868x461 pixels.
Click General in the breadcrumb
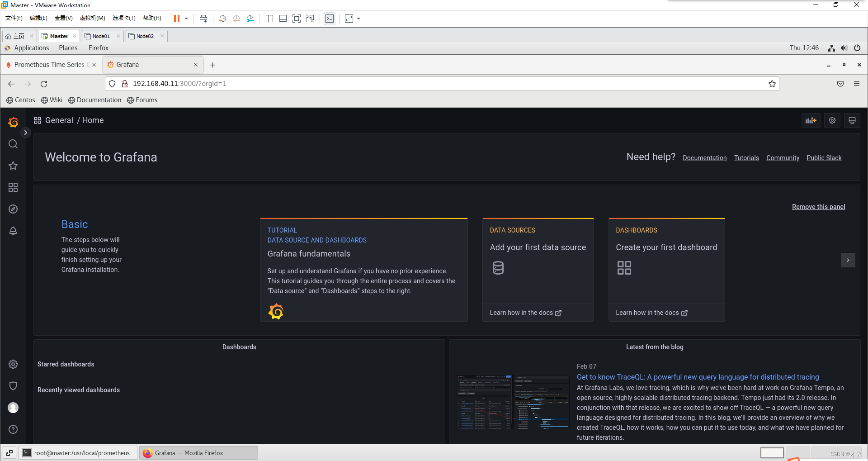59,120
